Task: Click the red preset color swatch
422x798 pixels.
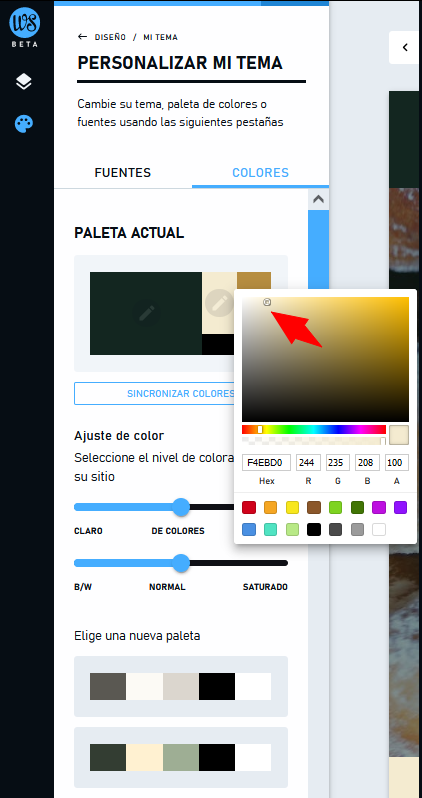Action: [249, 507]
